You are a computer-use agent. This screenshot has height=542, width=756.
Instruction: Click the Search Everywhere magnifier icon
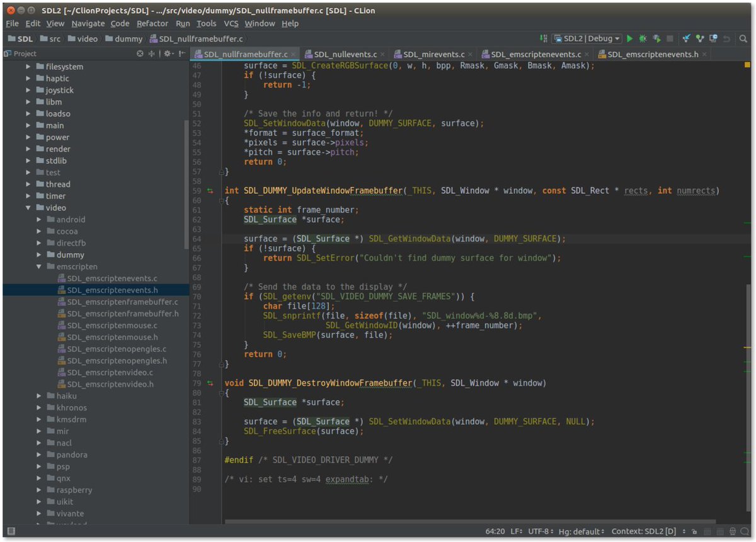point(744,39)
